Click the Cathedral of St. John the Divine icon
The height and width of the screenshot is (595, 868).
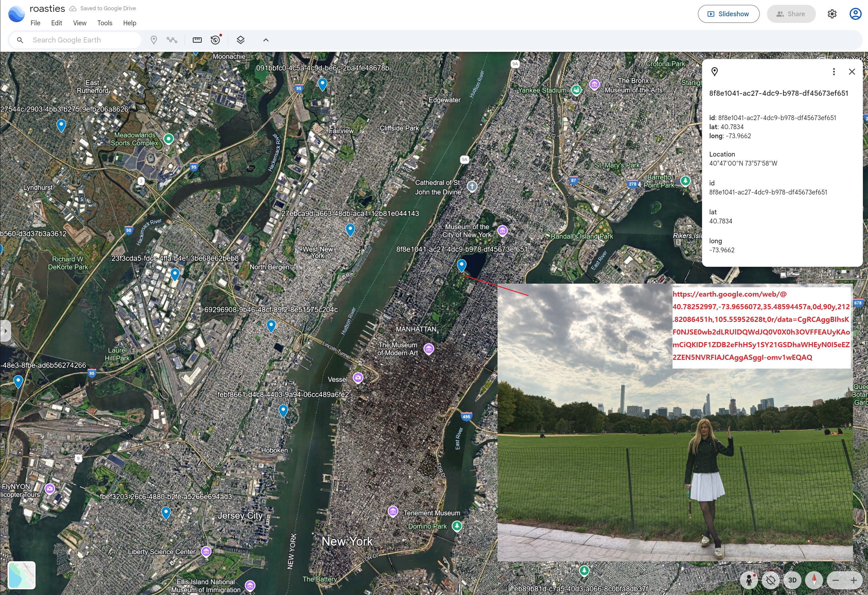pyautogui.click(x=472, y=186)
